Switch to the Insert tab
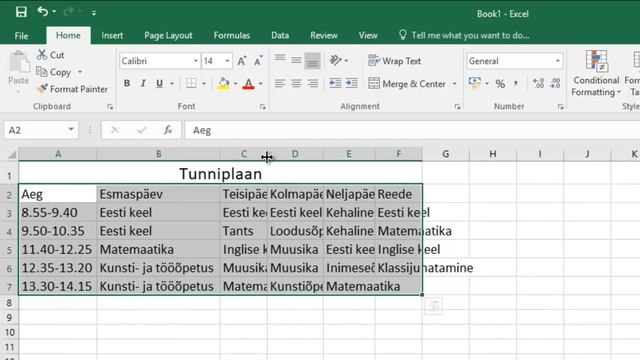 point(112,36)
